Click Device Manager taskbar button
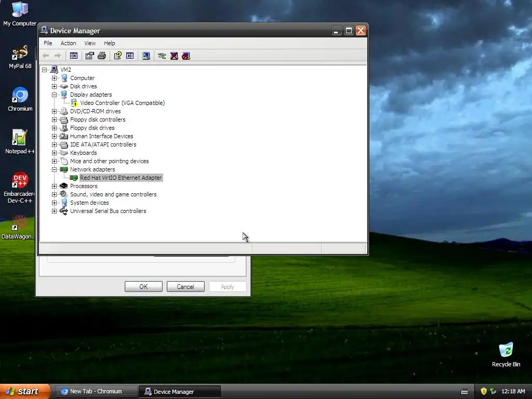The height and width of the screenshot is (399, 532). [180, 392]
